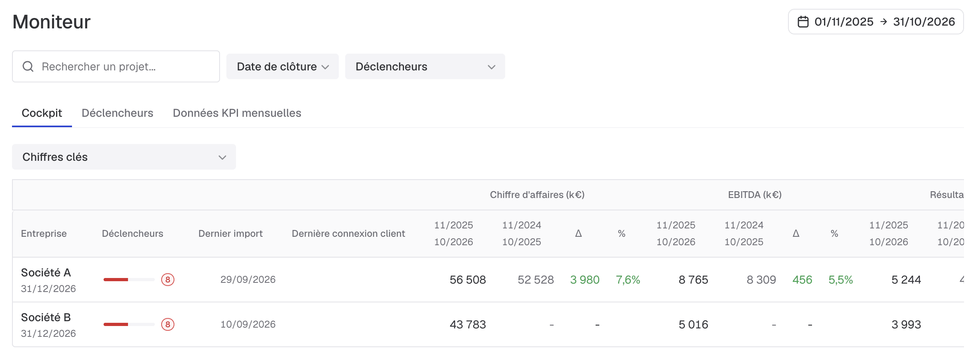Viewport: 980px width, 356px height.
Task: Click the search magnifier icon
Action: (x=28, y=66)
